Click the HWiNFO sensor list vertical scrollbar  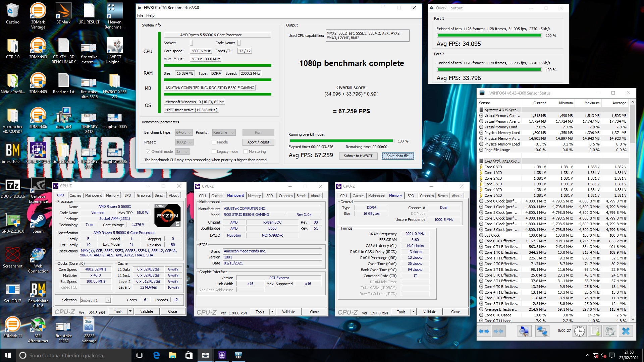point(633,211)
